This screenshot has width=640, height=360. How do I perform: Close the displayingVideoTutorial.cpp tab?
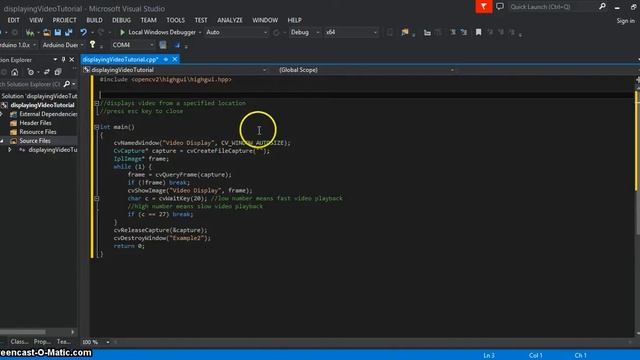[175, 59]
